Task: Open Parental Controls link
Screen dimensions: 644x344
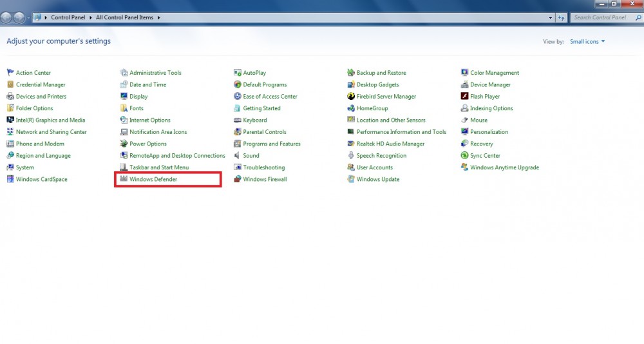Action: 265,132
